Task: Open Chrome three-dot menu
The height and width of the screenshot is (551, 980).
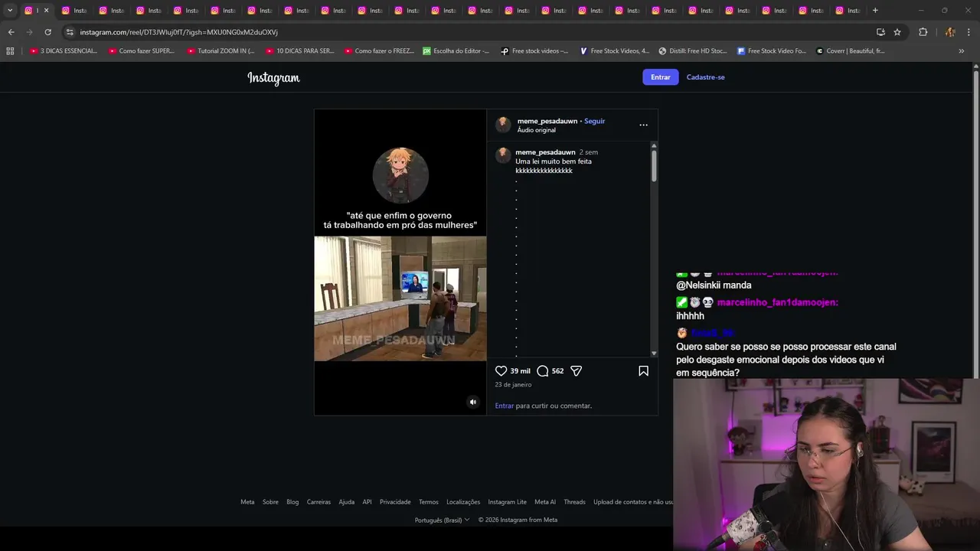Action: [969, 32]
